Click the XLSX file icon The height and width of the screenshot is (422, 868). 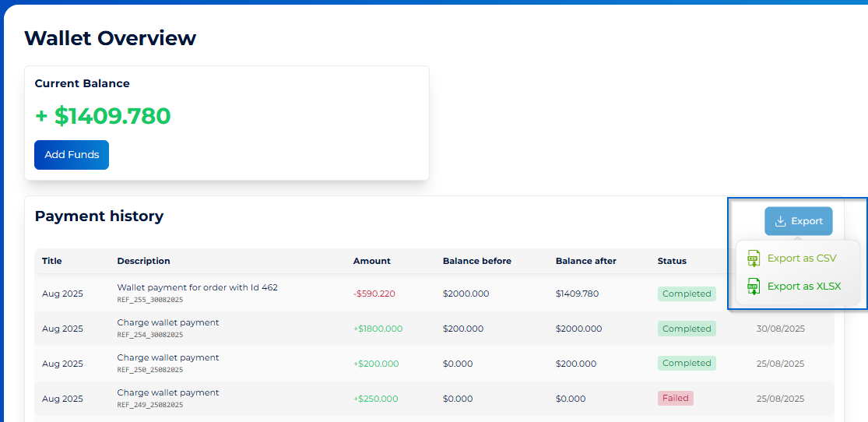(753, 287)
